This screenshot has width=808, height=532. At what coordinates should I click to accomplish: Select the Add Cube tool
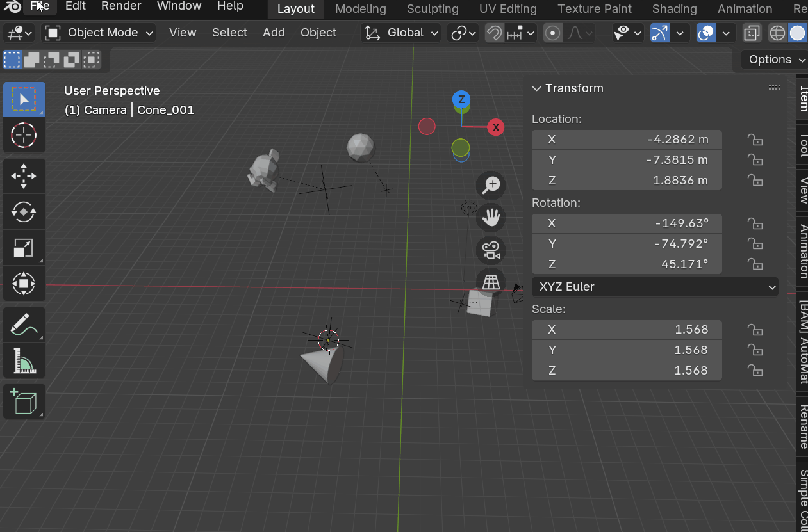[x=24, y=401]
